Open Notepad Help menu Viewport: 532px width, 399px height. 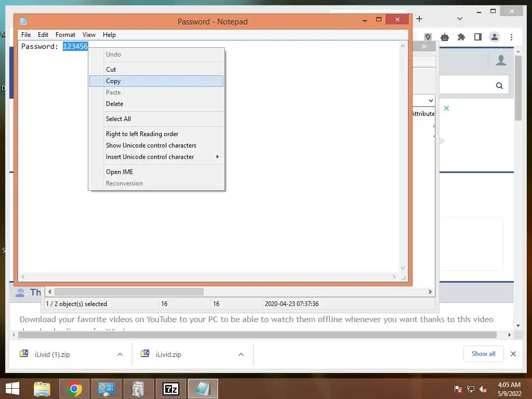click(109, 35)
